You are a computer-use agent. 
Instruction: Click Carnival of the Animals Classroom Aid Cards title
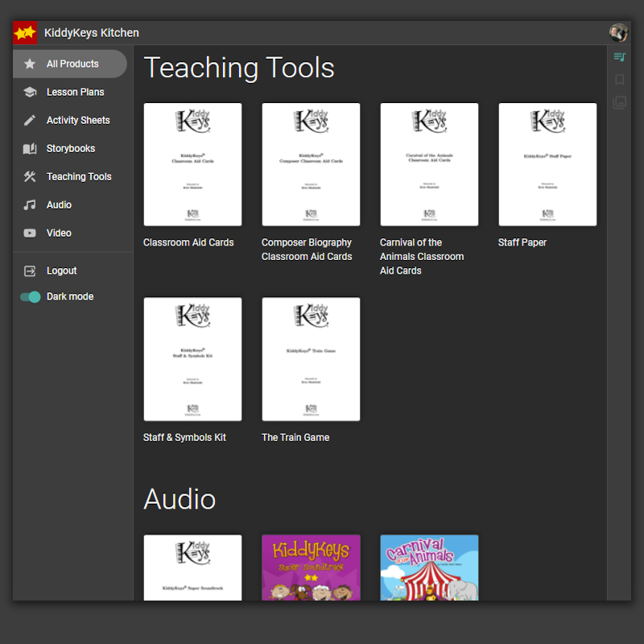point(422,257)
